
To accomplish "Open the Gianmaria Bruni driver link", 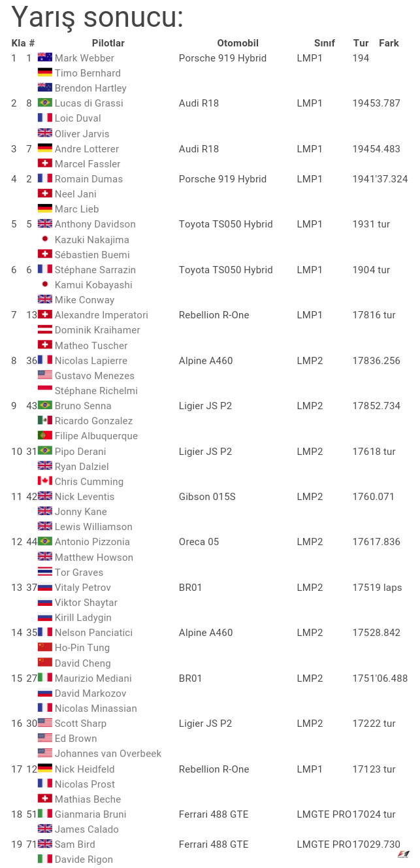I will pyautogui.click(x=90, y=814).
